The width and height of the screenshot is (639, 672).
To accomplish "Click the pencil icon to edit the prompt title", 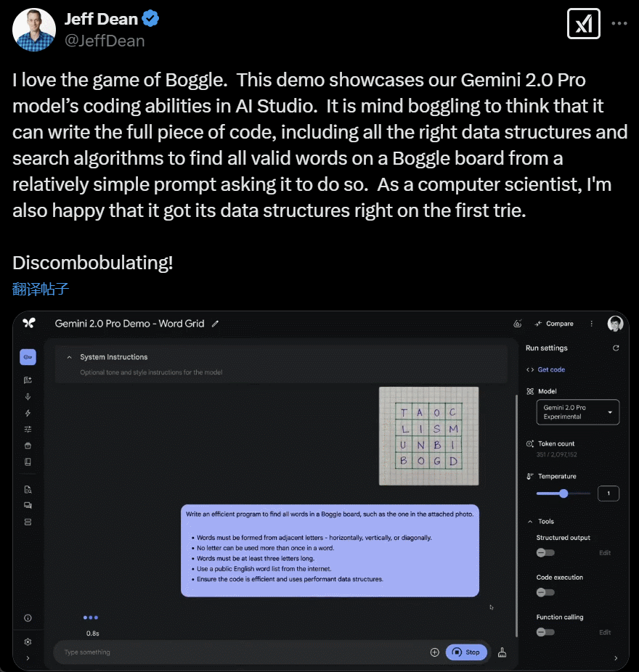I will click(x=215, y=324).
